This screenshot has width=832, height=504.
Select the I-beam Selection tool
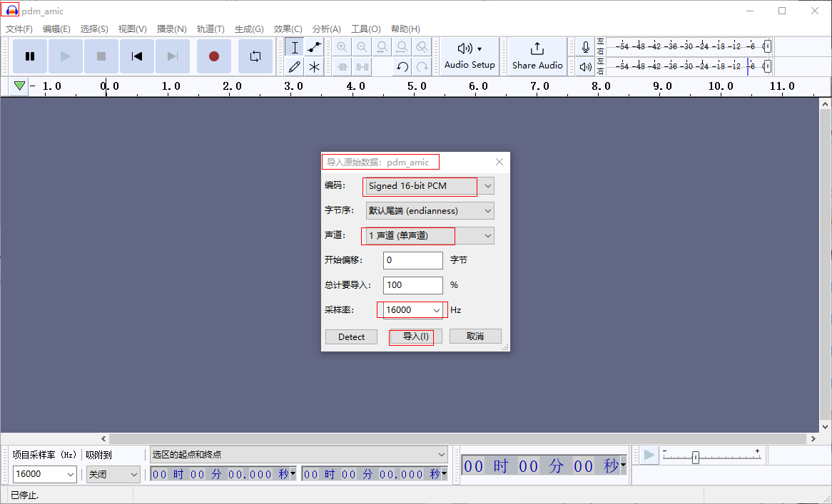tap(295, 48)
